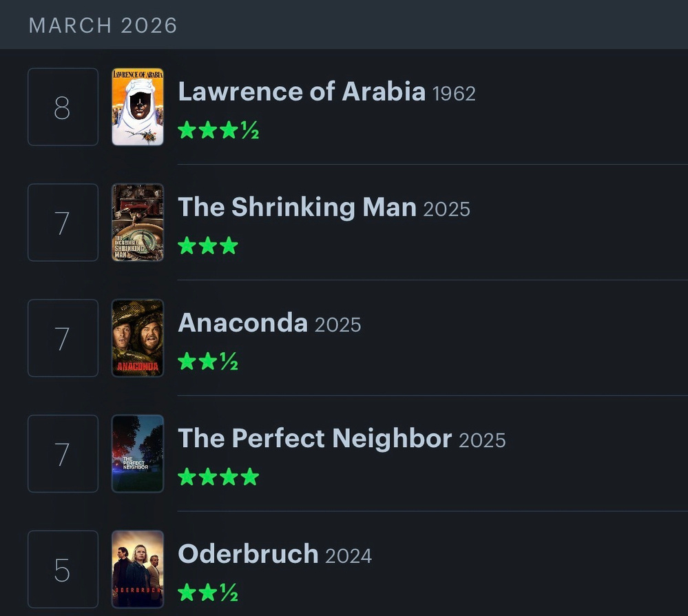The image size is (688, 616).
Task: Open The Perfect Neighbor poster image
Action: tap(138, 454)
